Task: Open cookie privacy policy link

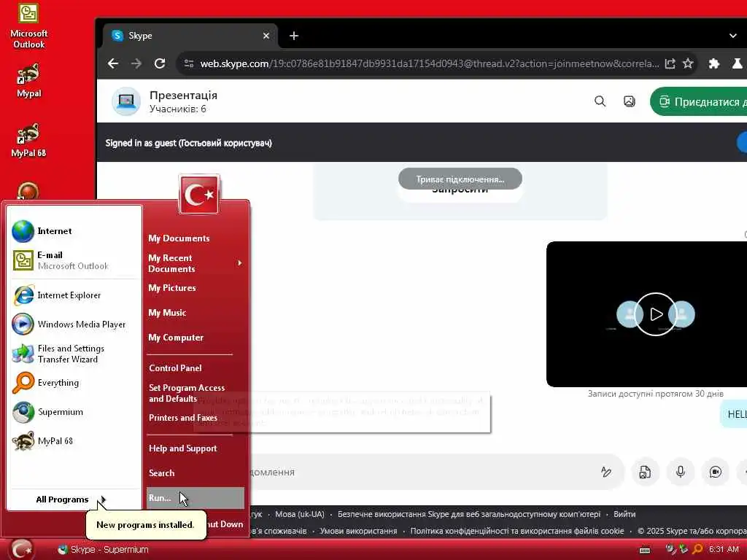Action: click(517, 531)
